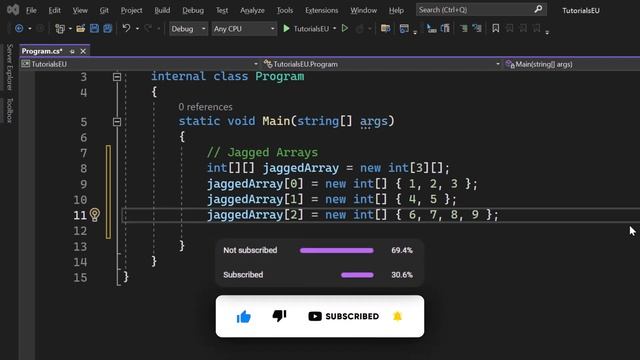
Task: Open the Help menu
Action: click(x=396, y=10)
